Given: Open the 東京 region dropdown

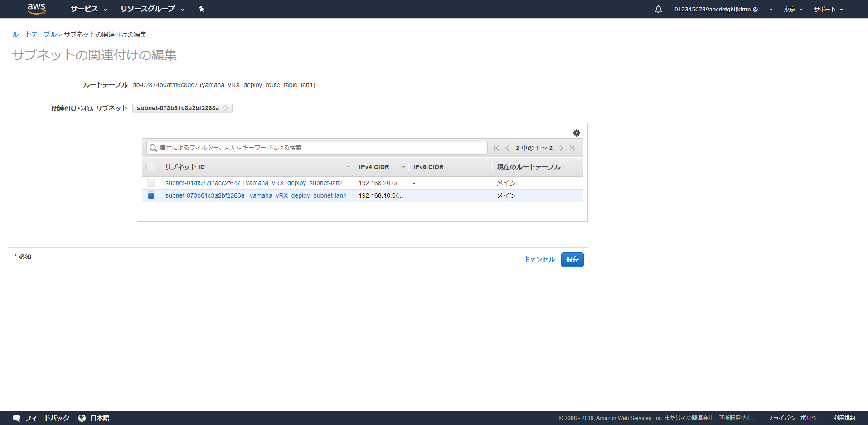Looking at the screenshot, I should click(793, 9).
